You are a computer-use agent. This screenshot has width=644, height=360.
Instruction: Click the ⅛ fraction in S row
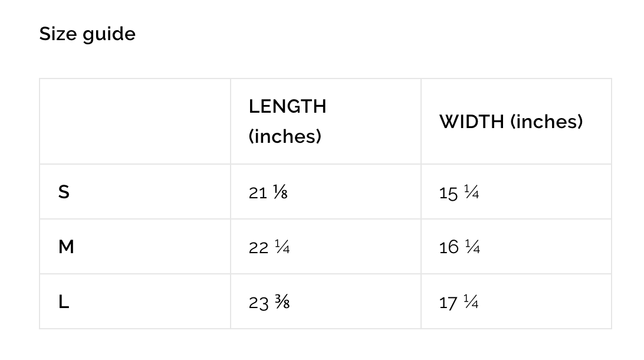tap(280, 192)
